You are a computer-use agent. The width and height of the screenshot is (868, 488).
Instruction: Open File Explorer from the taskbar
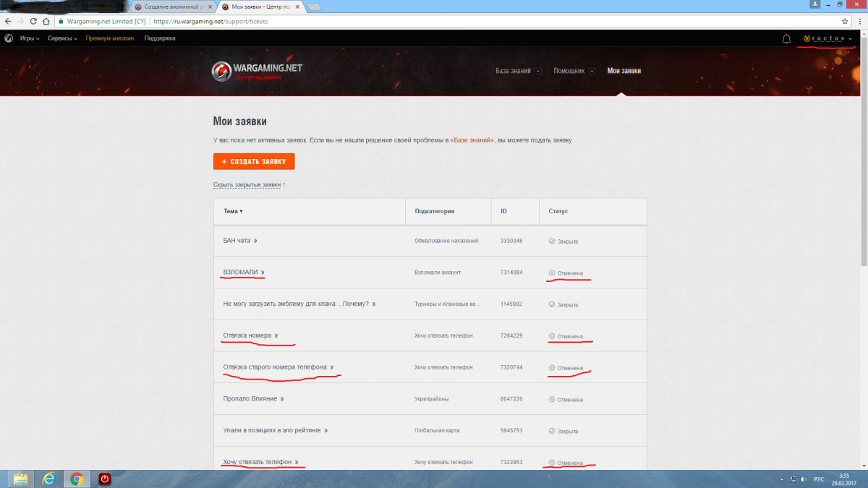click(x=20, y=479)
